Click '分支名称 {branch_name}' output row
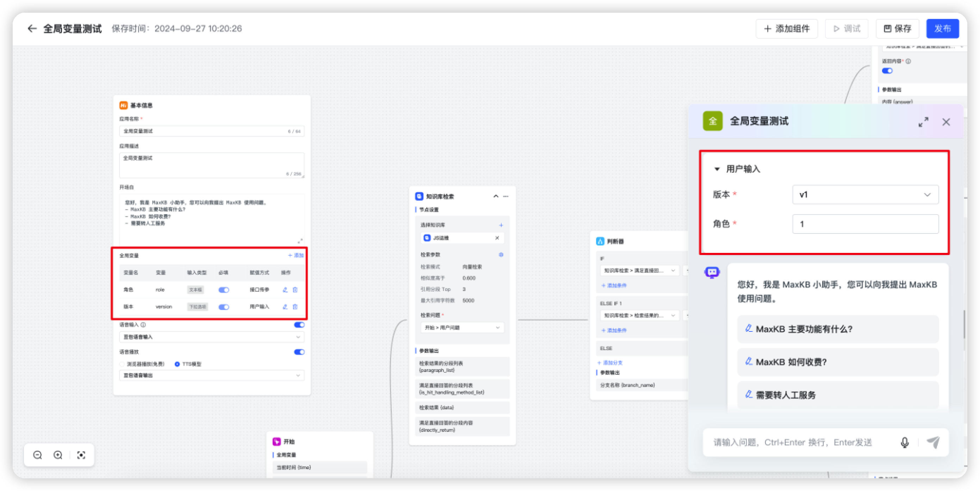 (642, 385)
